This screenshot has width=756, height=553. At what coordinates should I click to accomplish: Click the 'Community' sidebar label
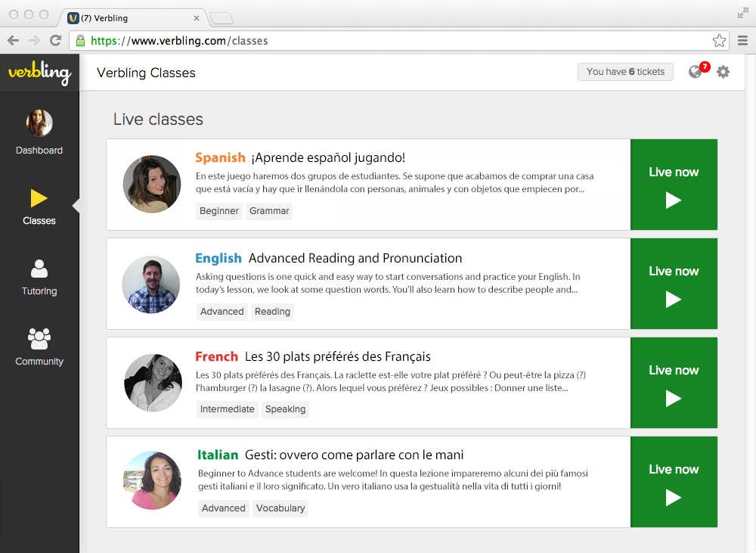click(x=39, y=362)
